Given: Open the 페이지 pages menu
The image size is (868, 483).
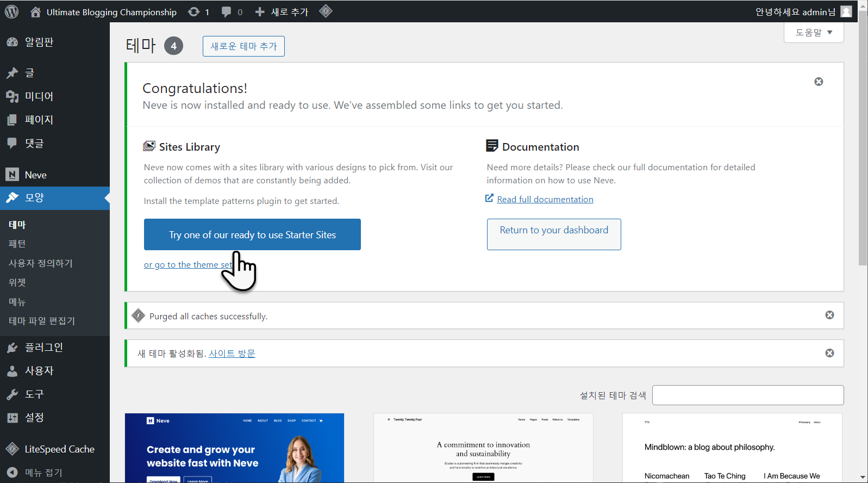Looking at the screenshot, I should click(55, 120).
